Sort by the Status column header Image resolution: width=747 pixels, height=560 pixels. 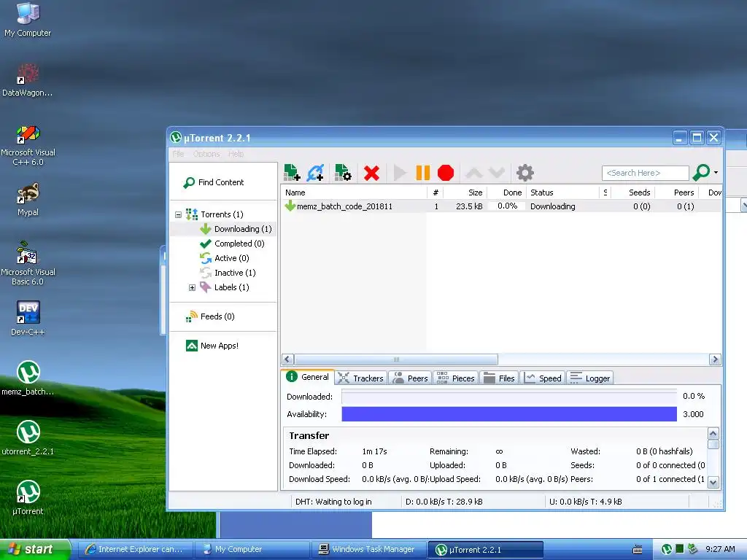point(562,192)
